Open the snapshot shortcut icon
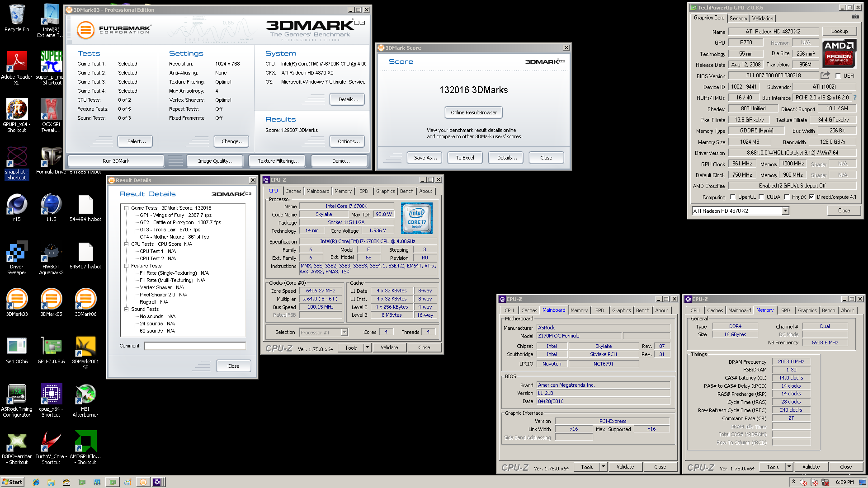Viewport: 868px width, 488px height. pos(17,163)
